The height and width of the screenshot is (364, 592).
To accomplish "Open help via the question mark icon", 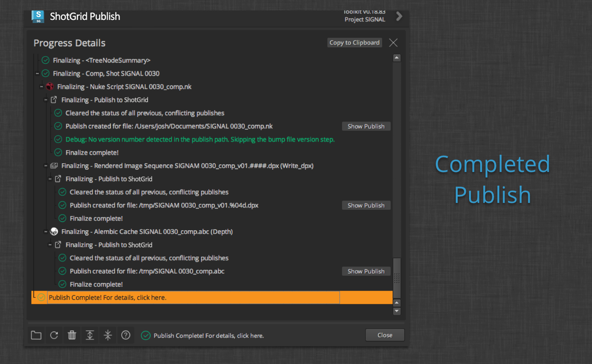I will pyautogui.click(x=126, y=335).
